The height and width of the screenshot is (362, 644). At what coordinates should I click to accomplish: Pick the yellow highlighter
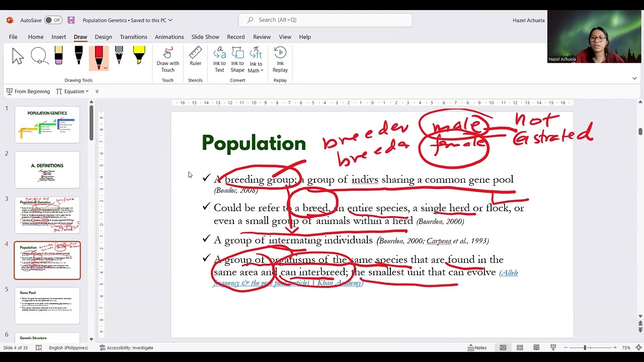point(139,56)
